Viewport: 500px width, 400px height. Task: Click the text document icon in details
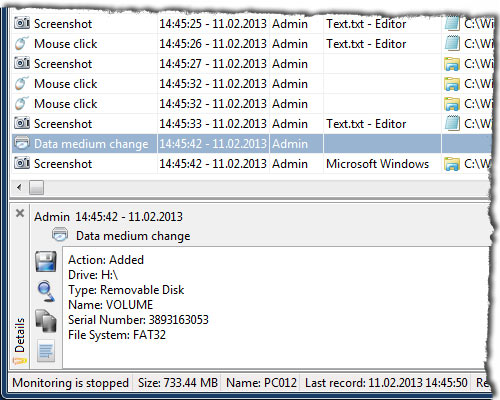(46, 351)
